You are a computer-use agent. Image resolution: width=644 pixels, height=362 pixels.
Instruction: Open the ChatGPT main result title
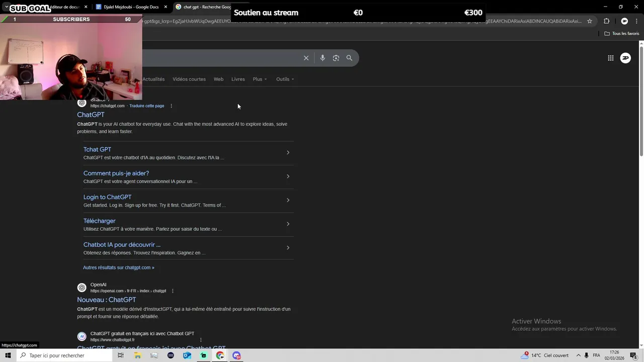(x=91, y=115)
